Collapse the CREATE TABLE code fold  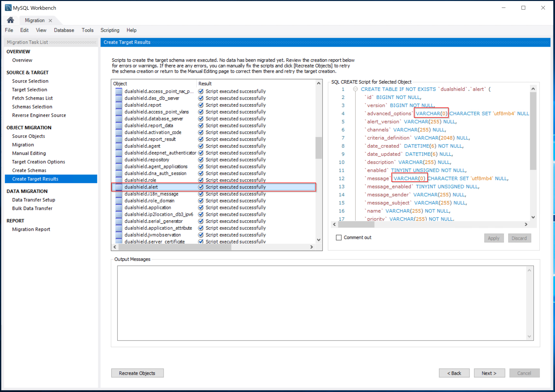coord(356,89)
